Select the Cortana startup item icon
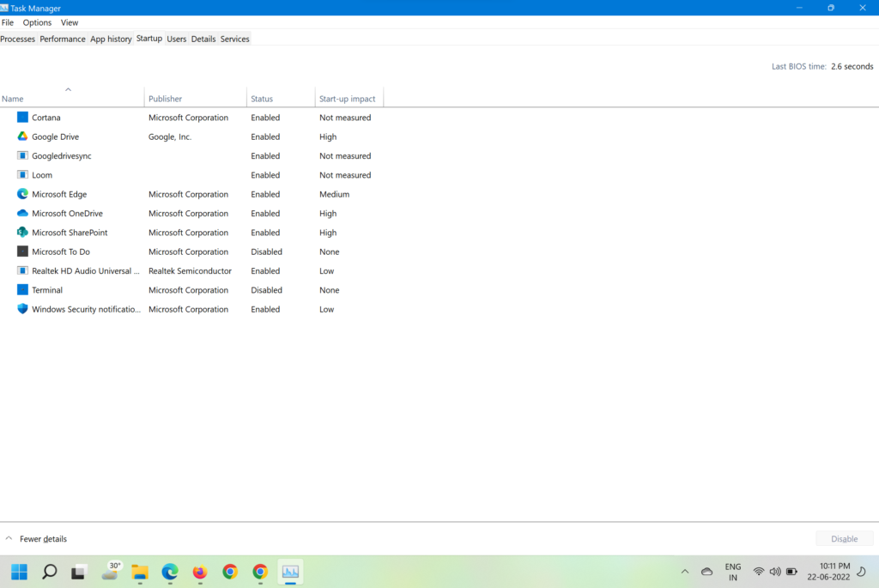The image size is (879, 588). click(22, 118)
